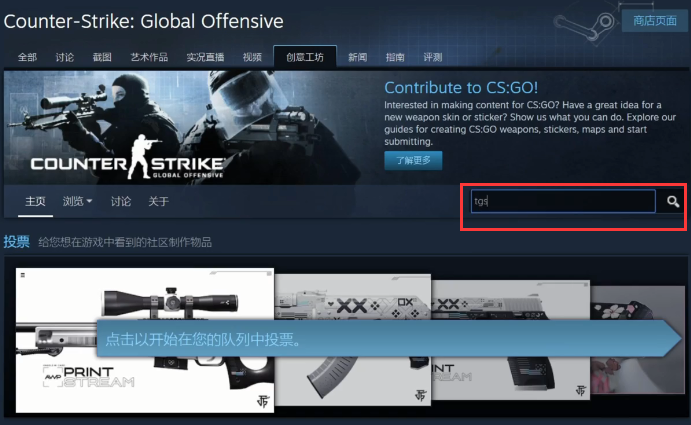
Task: Go to the 截图 screenshots tab
Action: coord(102,57)
